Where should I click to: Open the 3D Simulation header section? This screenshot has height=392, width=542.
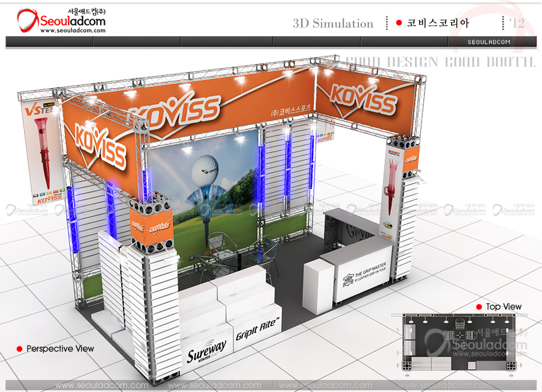coord(333,23)
